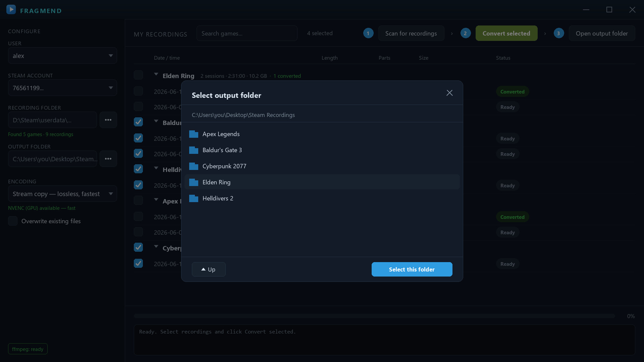Maximize the Fragmend window
The width and height of the screenshot is (644, 362).
tap(609, 10)
